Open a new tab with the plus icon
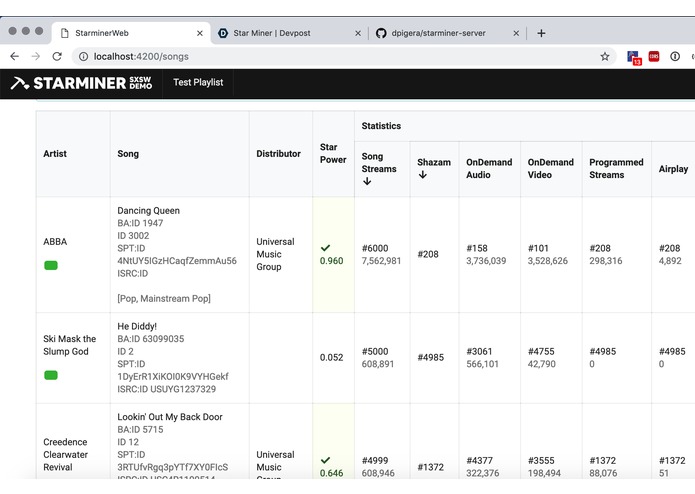Image resolution: width=695 pixels, height=494 pixels. [x=541, y=33]
